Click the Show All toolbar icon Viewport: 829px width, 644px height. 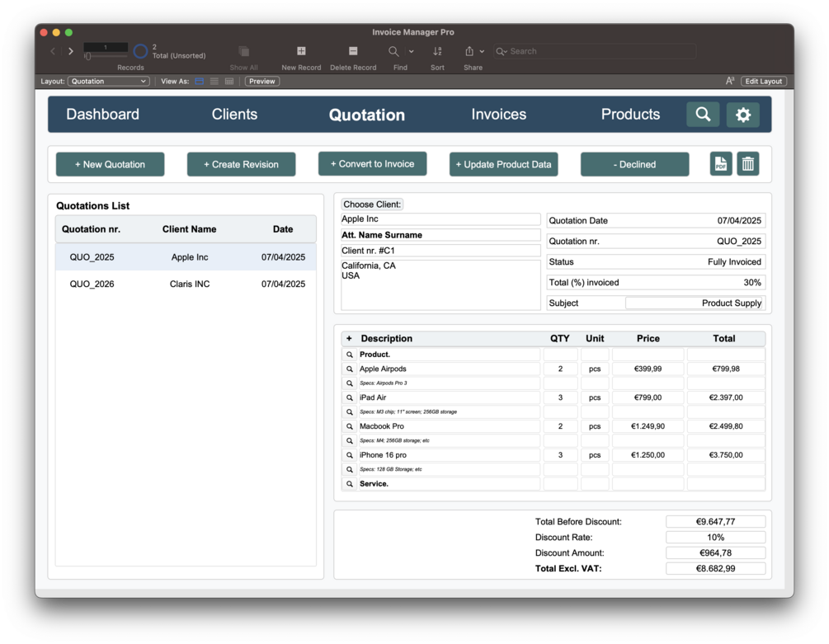pyautogui.click(x=243, y=51)
